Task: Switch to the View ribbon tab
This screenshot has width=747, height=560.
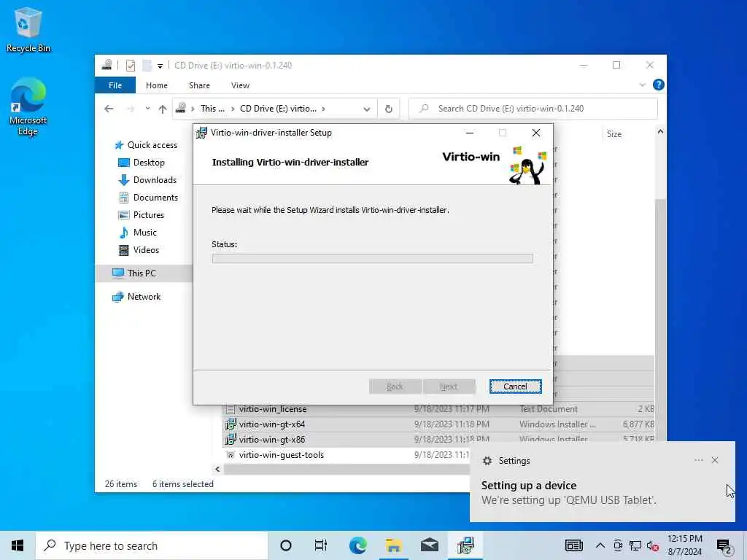Action: point(240,85)
